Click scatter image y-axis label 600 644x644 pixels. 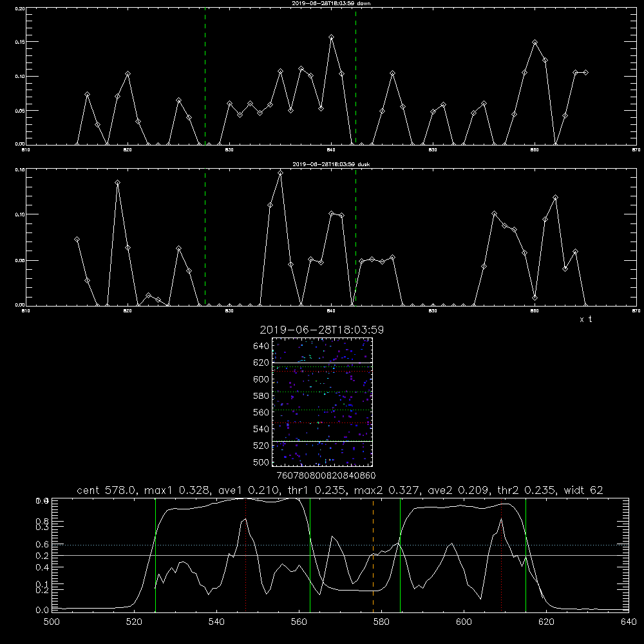[x=261, y=379]
